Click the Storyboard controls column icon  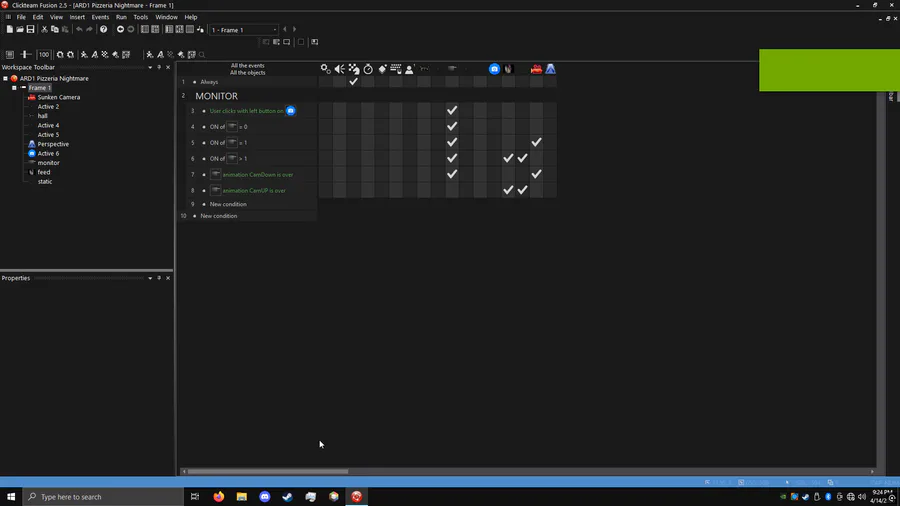354,69
